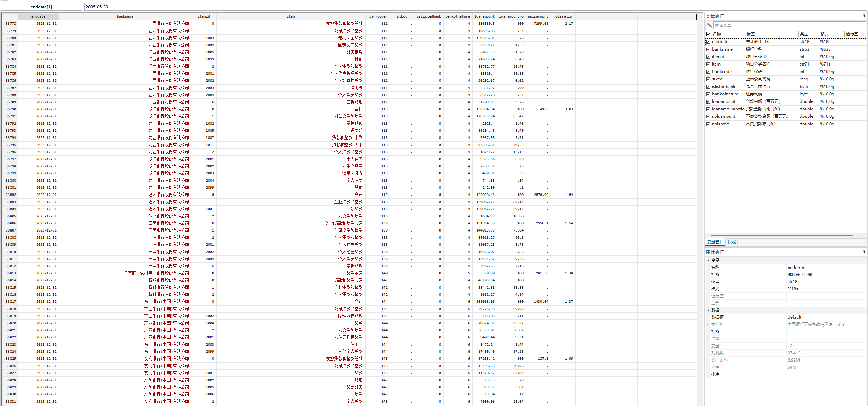The height and width of the screenshot is (406, 868).
Task: Select the 变量窗口 tab at panel bottom
Action: pyautogui.click(x=715, y=242)
